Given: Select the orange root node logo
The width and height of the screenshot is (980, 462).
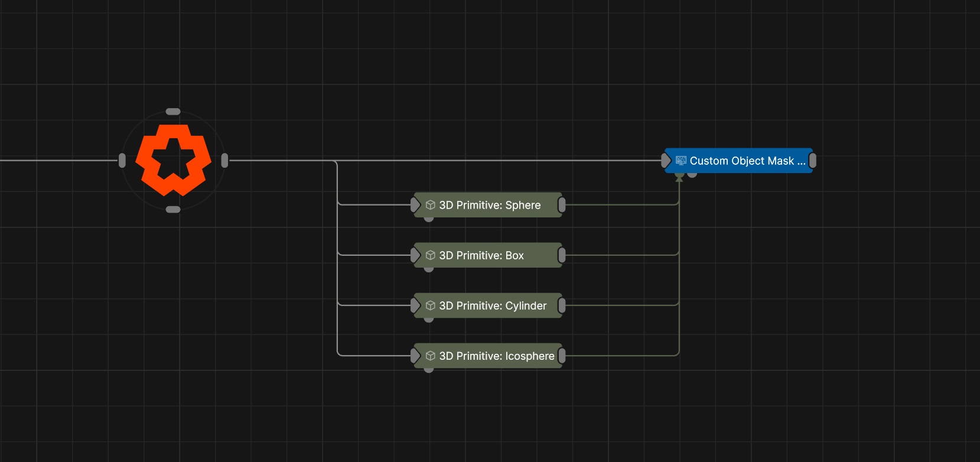Looking at the screenshot, I should [173, 160].
